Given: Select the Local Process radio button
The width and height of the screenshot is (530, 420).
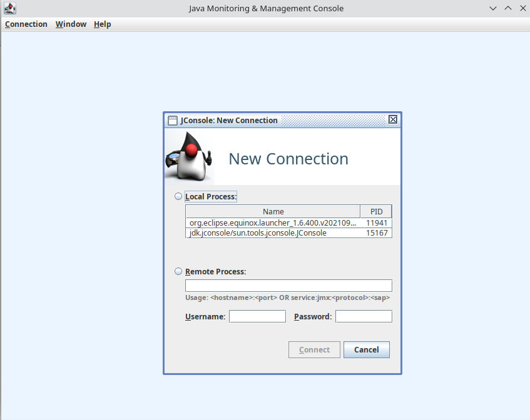Looking at the screenshot, I should 178,196.
